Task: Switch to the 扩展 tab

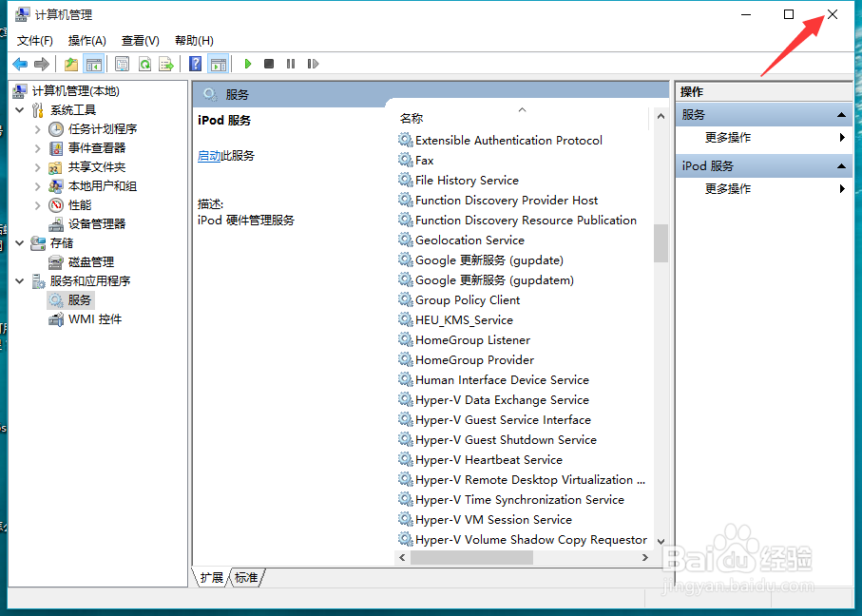Action: [x=212, y=578]
